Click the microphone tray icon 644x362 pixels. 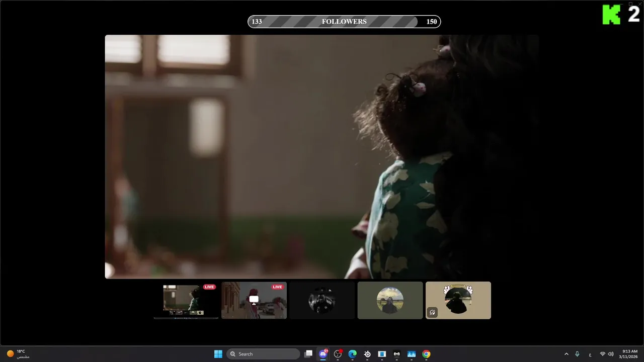coord(577,354)
